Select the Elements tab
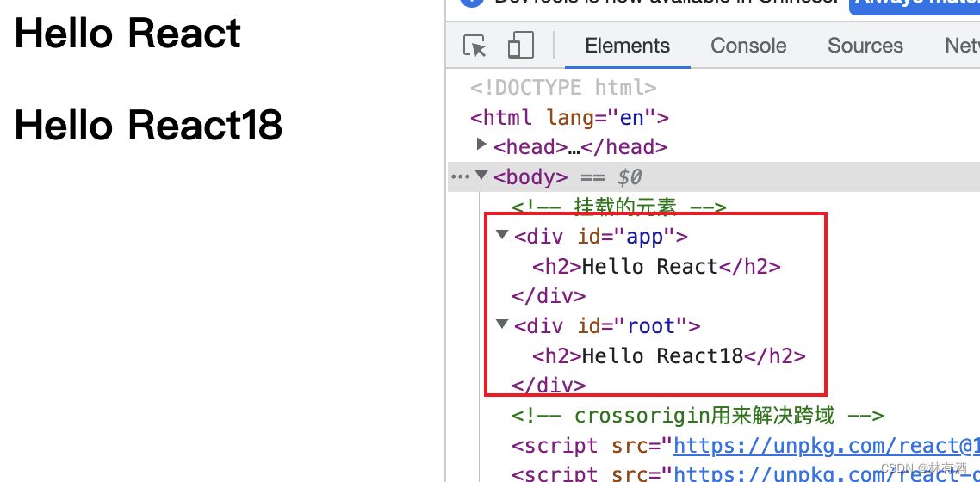Viewport: 980px width, 482px height. (627, 46)
